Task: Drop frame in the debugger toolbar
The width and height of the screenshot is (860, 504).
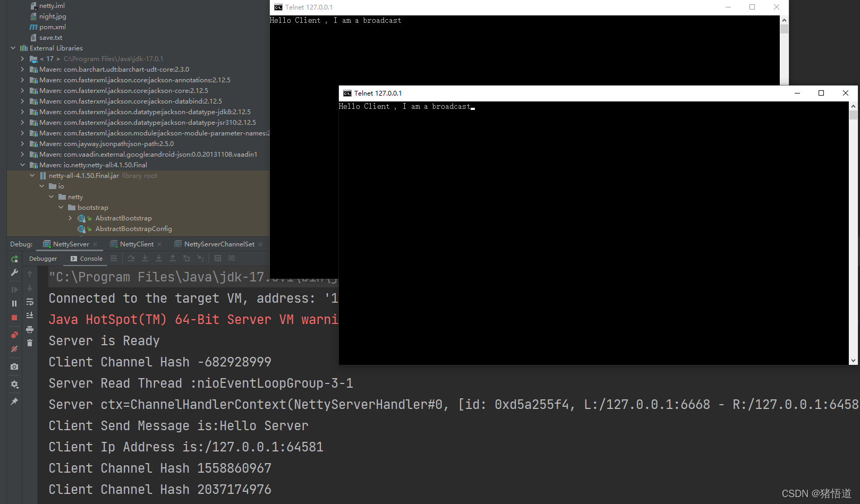Action: pos(186,258)
